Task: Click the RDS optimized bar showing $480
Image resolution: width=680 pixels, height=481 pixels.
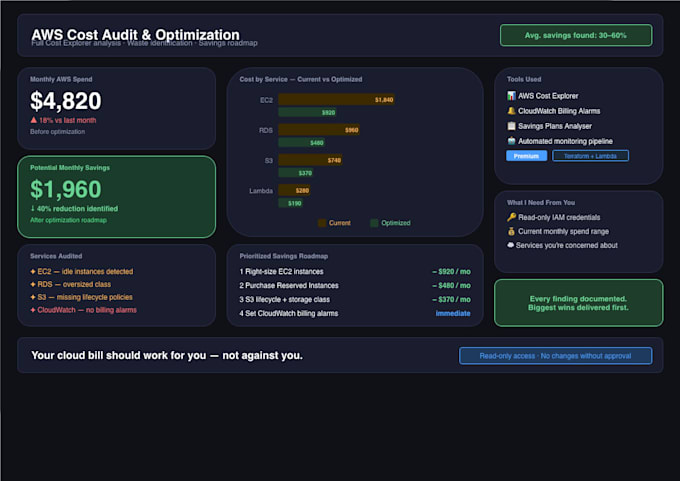Action: coord(301,143)
